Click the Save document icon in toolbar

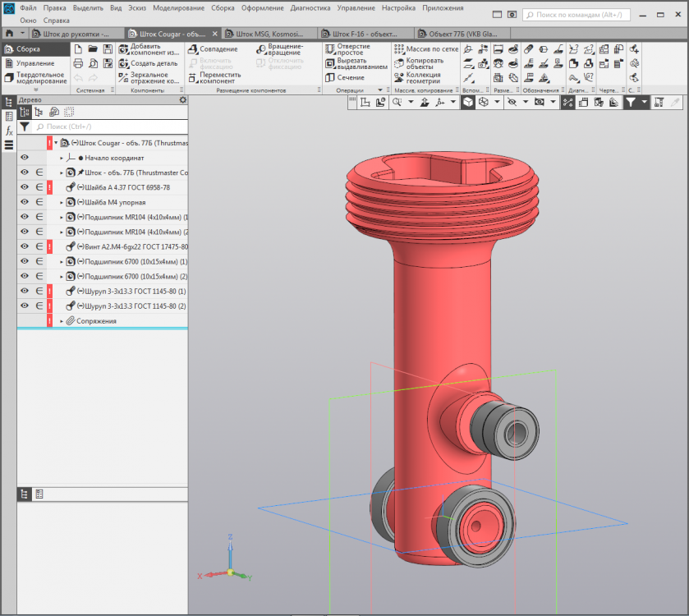[108, 49]
